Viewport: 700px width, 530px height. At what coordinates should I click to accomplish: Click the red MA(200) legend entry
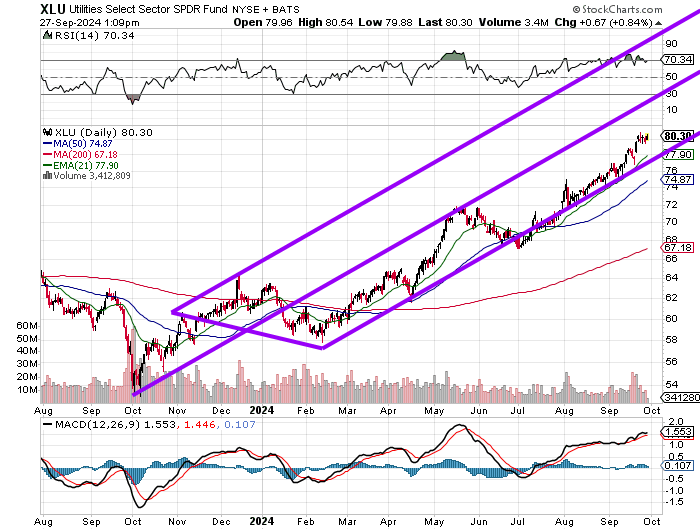point(82,154)
